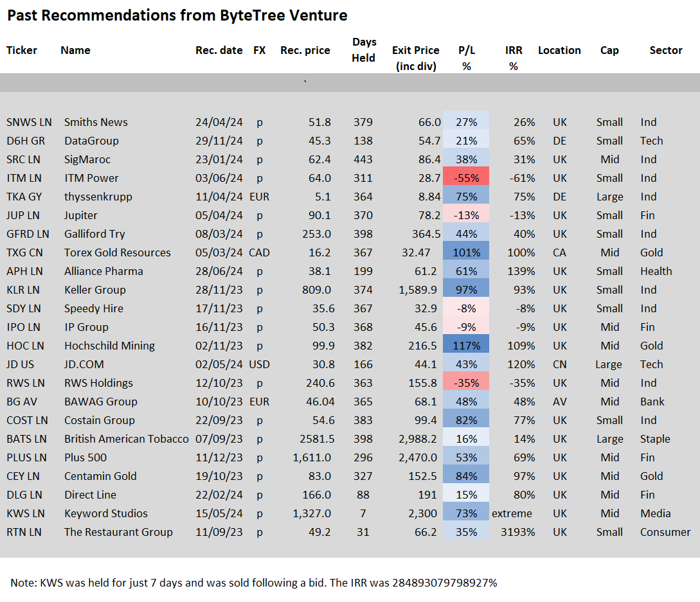Click the RWS Holdings -35% P/L cell
The width and height of the screenshot is (700, 602).
(x=466, y=383)
